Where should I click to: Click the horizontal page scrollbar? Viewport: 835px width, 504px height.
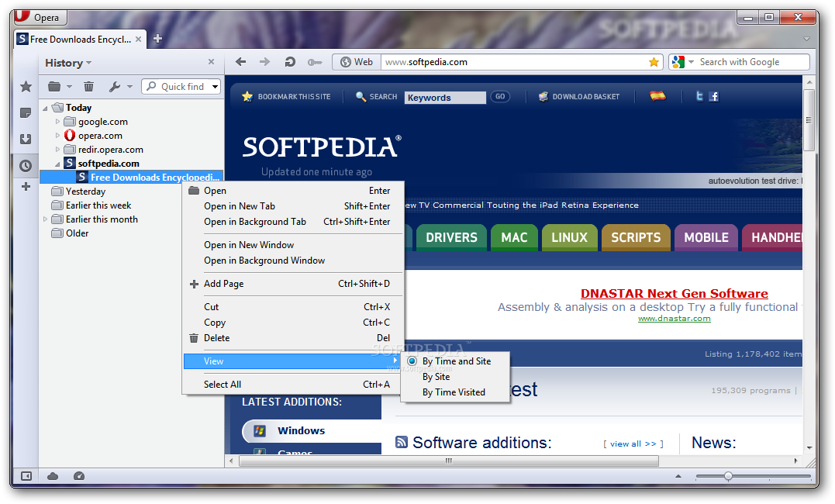(448, 461)
